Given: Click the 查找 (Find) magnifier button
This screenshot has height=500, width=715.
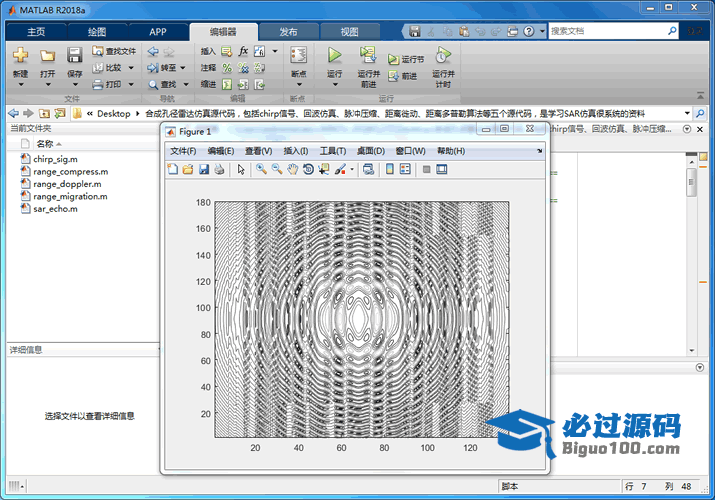Looking at the screenshot, I should pos(162,84).
